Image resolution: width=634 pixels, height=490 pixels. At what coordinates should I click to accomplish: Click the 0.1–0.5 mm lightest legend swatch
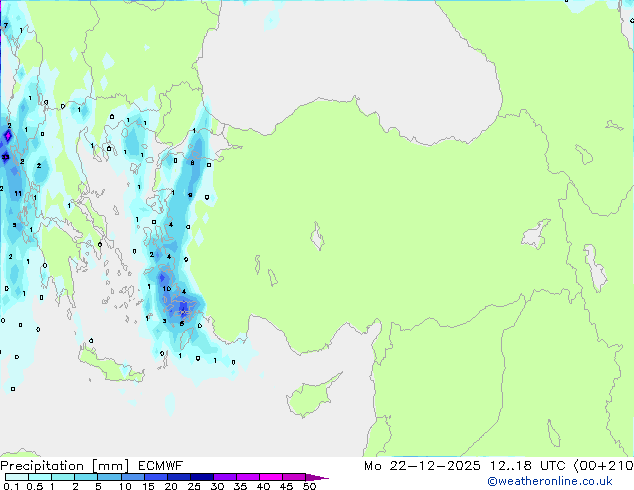pyautogui.click(x=17, y=477)
